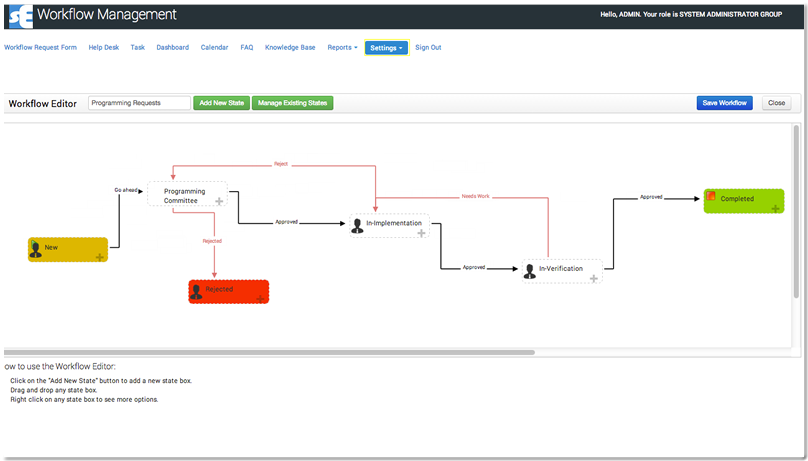Open the Task page

click(138, 47)
